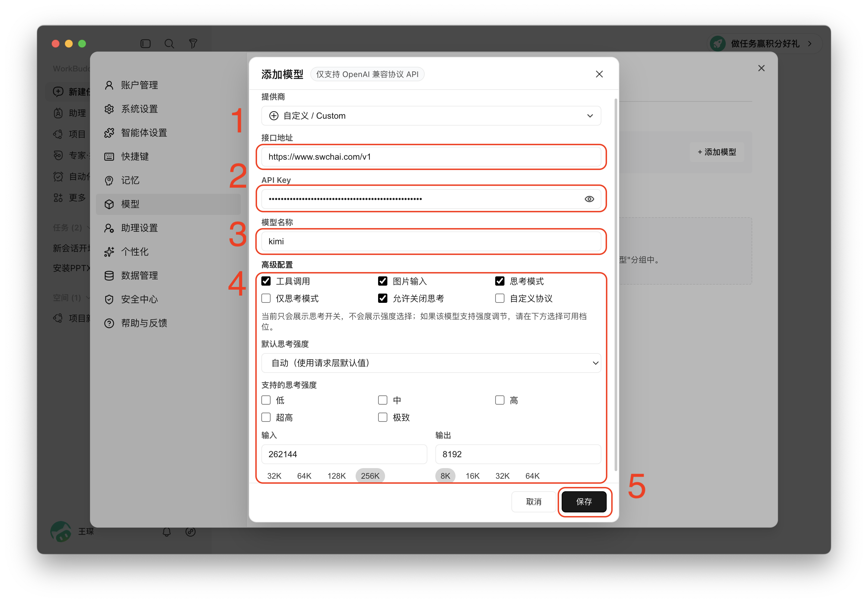Click the 助理 icon in main sidebar
Image resolution: width=868 pixels, height=603 pixels.
point(58,113)
